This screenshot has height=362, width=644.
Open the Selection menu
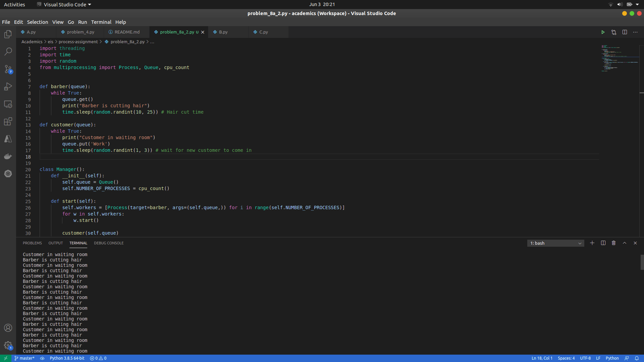coord(38,22)
